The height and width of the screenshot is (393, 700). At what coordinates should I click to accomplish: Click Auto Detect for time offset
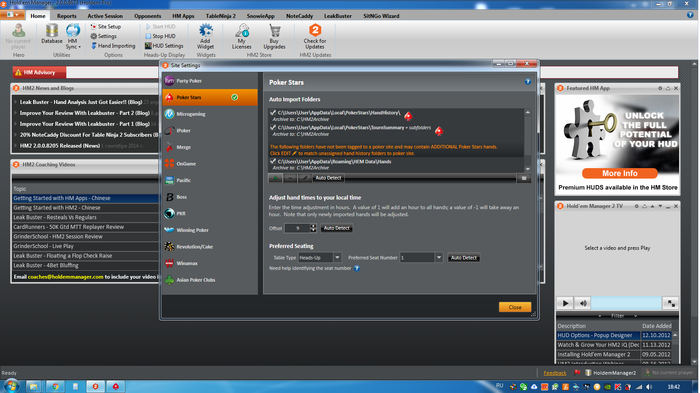[337, 228]
